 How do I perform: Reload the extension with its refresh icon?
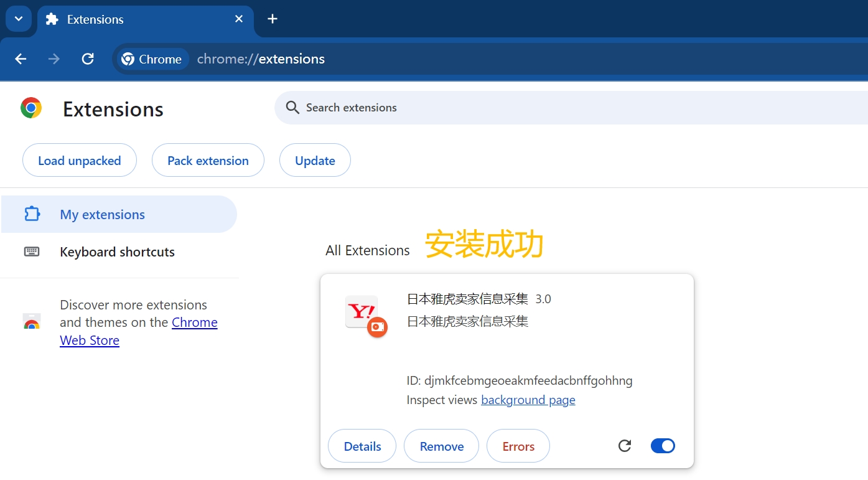[625, 446]
